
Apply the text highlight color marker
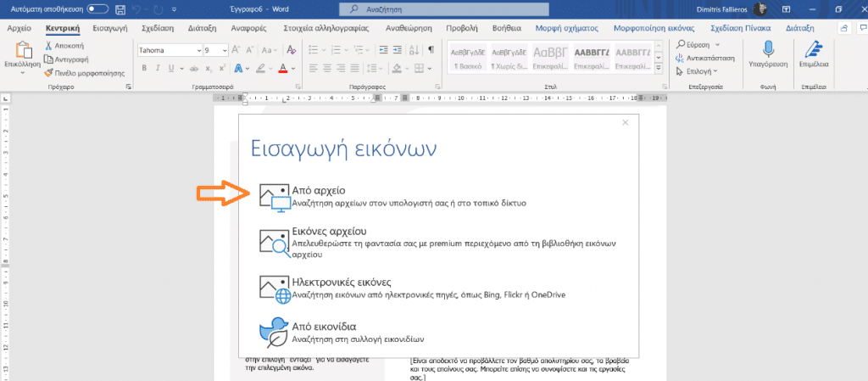tap(260, 69)
